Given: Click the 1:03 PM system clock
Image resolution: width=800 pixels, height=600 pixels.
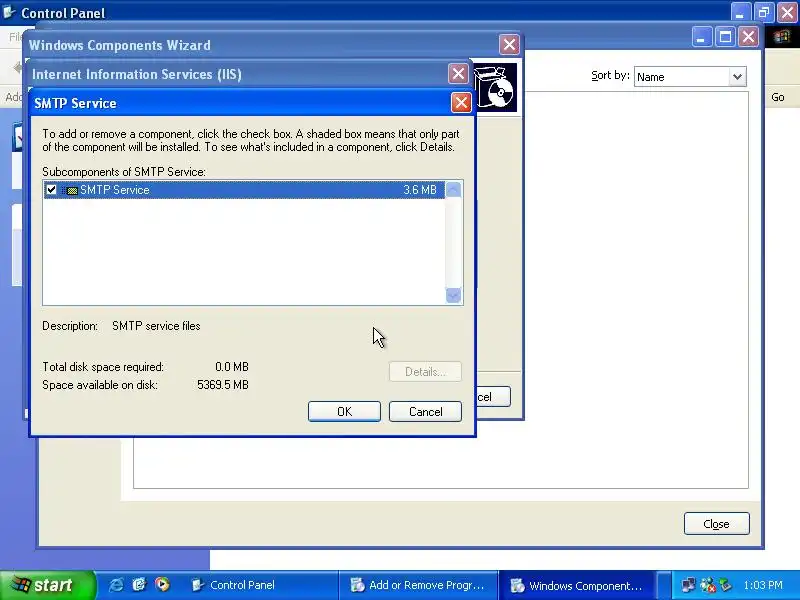Looking at the screenshot, I should pos(763,585).
